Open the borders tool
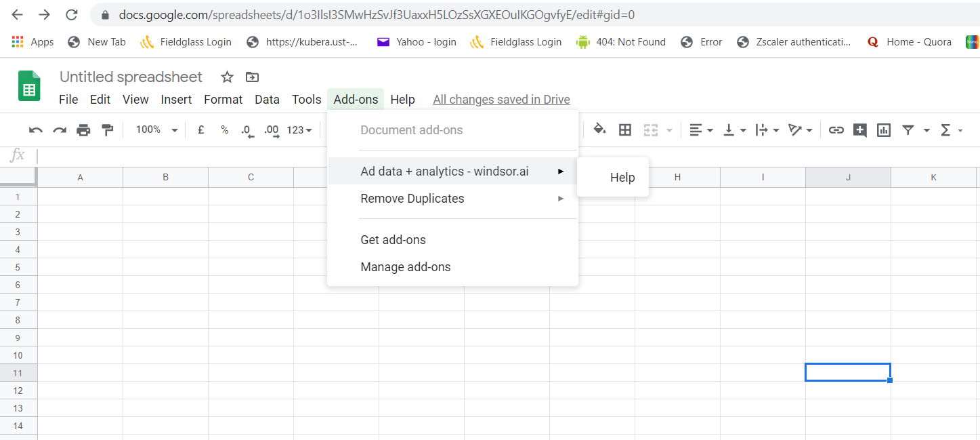Viewport: 980px width, 440px height. 625,130
